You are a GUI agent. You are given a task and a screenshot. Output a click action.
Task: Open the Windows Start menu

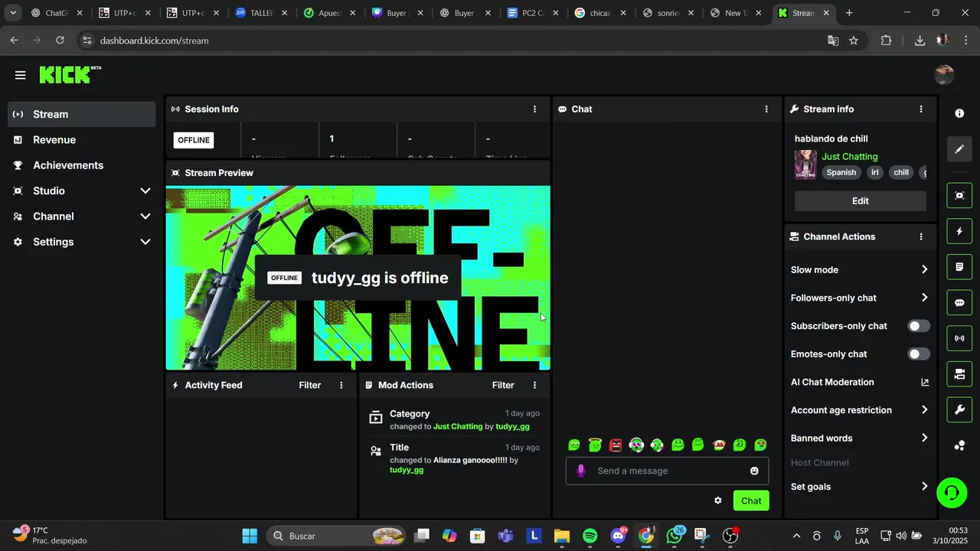pos(250,536)
